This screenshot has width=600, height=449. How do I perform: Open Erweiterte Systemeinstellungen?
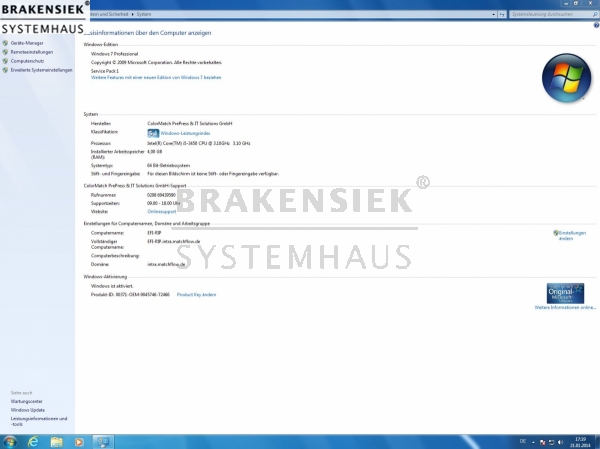point(41,70)
